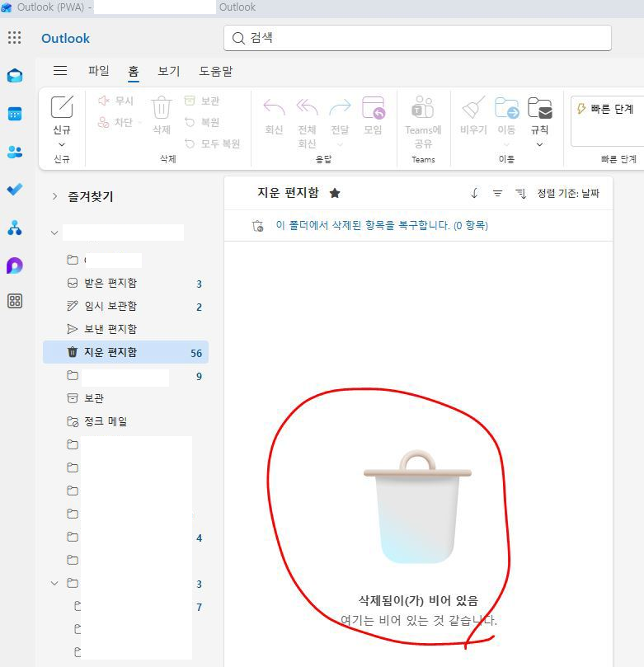Open the 정크 메일 folder

pos(125,421)
